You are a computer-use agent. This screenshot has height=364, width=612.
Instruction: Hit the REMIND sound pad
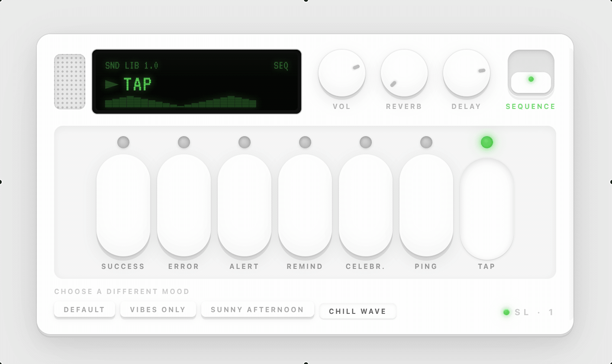pyautogui.click(x=305, y=205)
